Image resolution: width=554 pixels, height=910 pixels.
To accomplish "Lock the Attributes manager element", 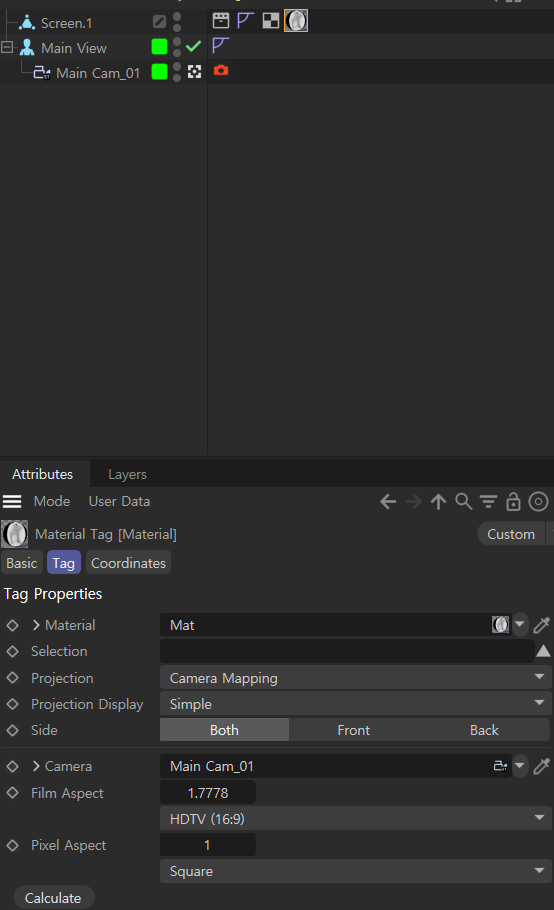I will 513,501.
